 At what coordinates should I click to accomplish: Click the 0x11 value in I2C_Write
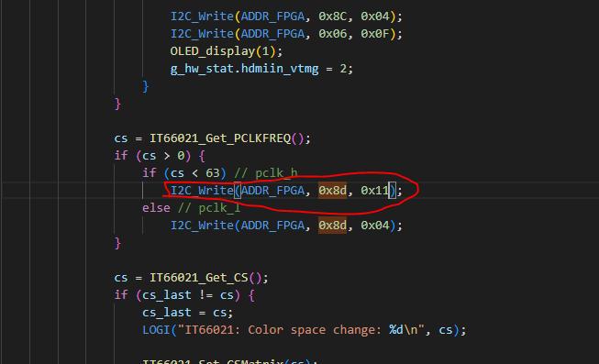click(x=375, y=190)
